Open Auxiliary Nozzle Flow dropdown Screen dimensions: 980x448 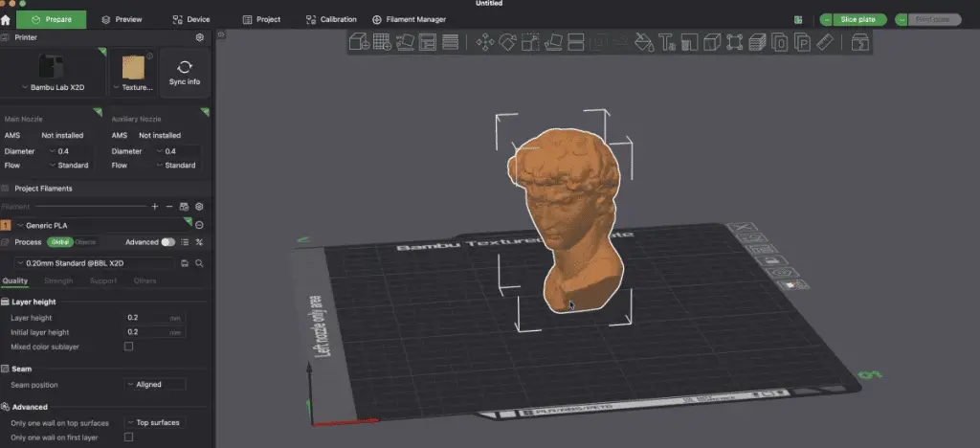(x=177, y=166)
